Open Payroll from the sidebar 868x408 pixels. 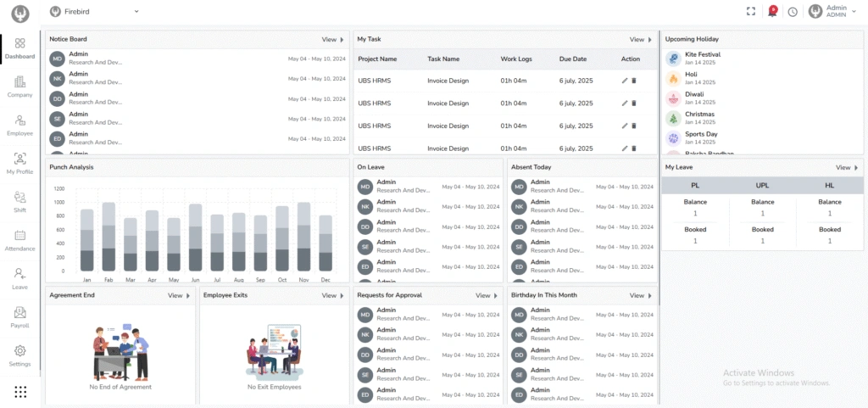tap(19, 317)
